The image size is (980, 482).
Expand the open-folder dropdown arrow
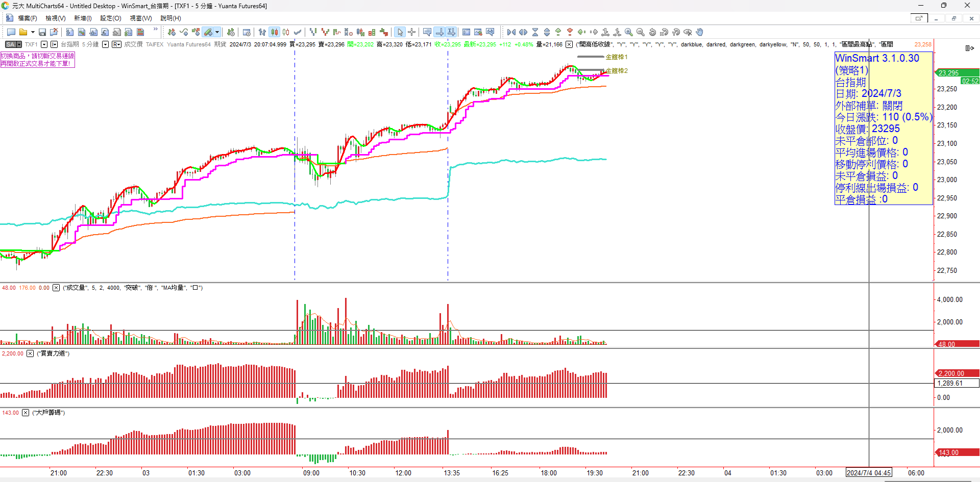click(33, 32)
